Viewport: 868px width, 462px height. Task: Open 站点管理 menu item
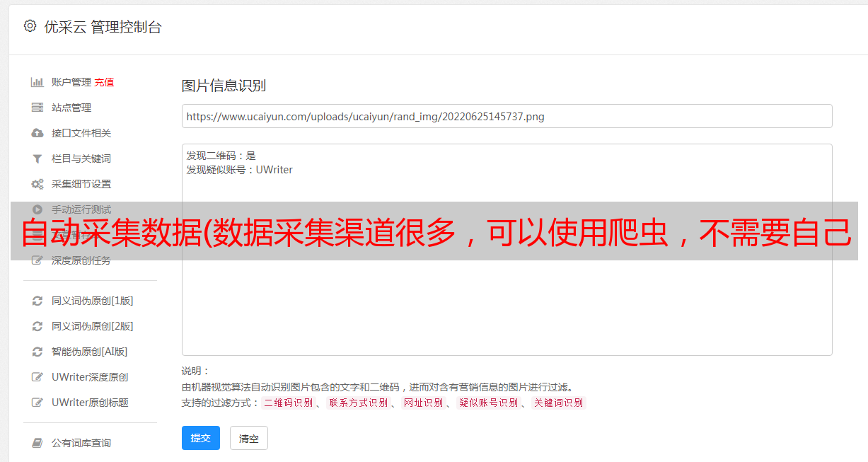click(x=71, y=108)
